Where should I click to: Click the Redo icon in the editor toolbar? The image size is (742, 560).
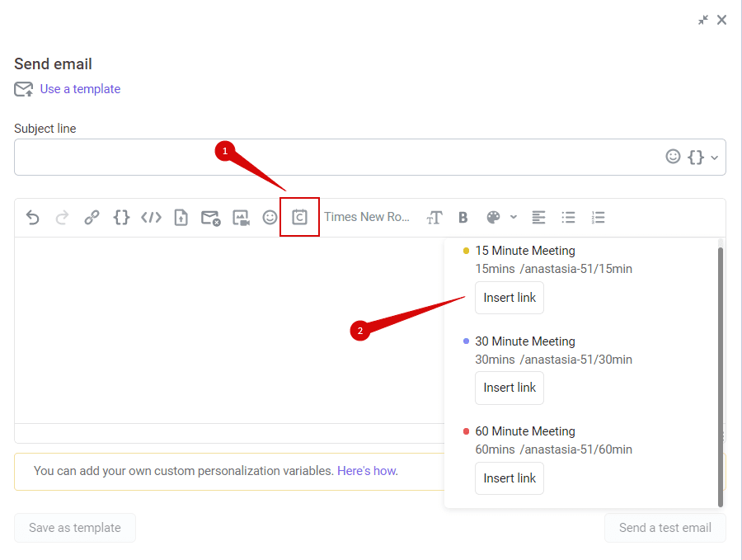pyautogui.click(x=62, y=217)
